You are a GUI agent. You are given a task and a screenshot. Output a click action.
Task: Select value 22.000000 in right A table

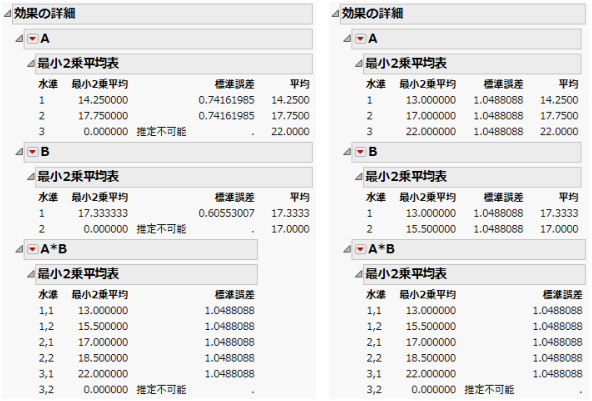point(431,132)
